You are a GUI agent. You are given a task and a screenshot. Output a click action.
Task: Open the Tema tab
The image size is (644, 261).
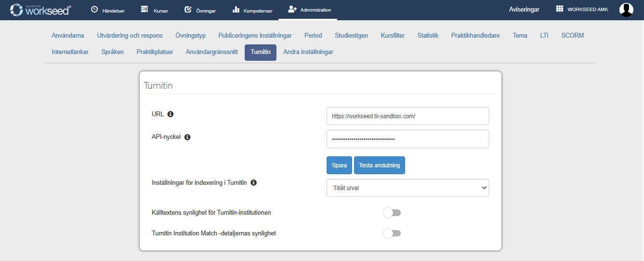(520, 35)
